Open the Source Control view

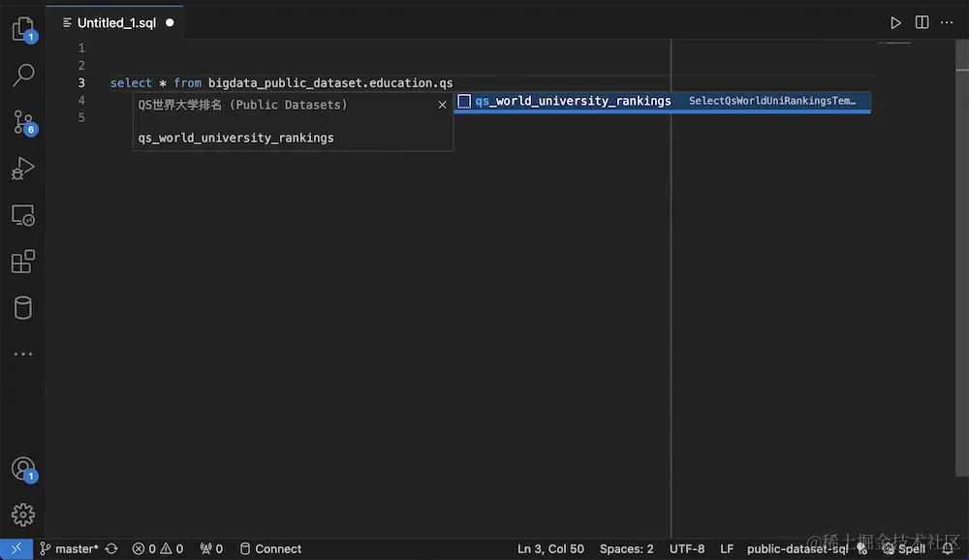point(23,122)
